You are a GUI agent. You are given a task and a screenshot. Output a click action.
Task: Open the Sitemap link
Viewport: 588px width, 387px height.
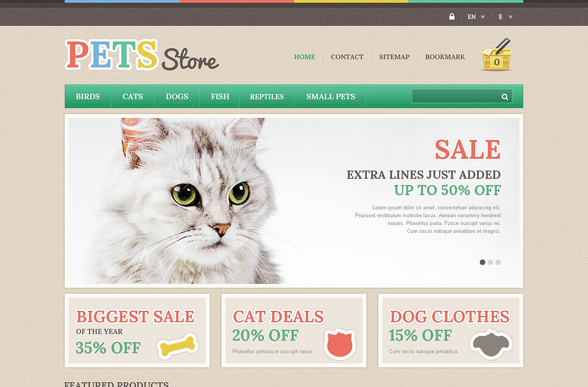click(x=394, y=57)
